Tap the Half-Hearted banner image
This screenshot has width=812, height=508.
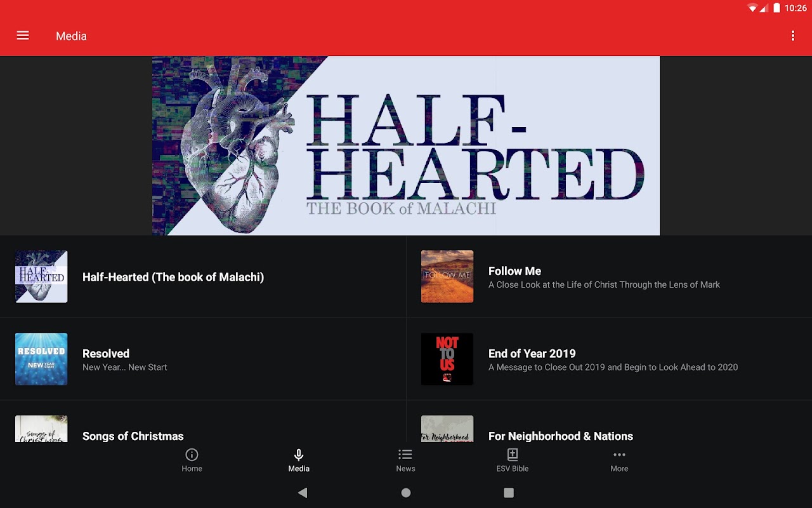tap(406, 145)
